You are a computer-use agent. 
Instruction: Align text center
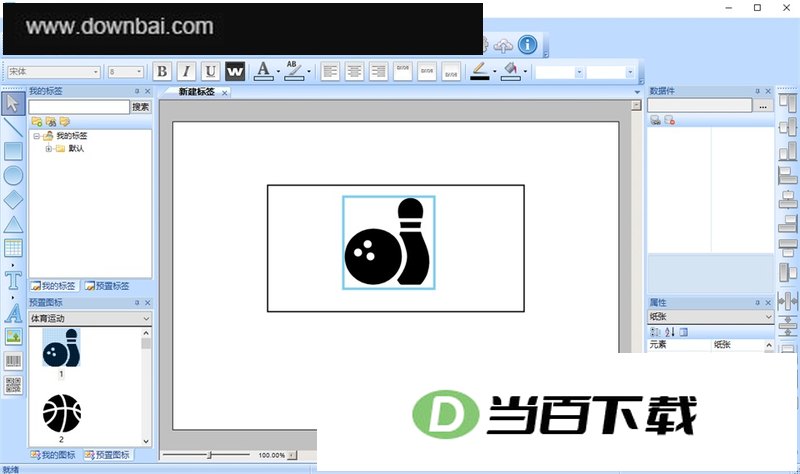(355, 71)
